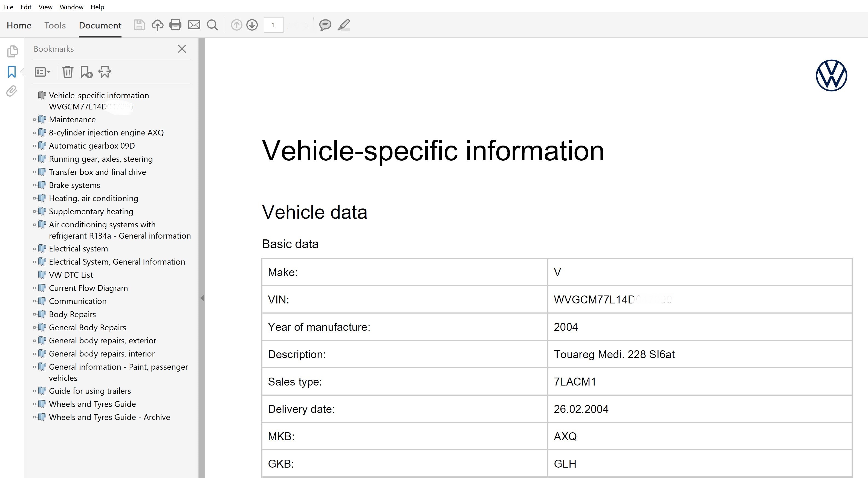Collapse the bookmarks pane with the divider arrow
Screen dimensions: 868x478
coord(202,298)
